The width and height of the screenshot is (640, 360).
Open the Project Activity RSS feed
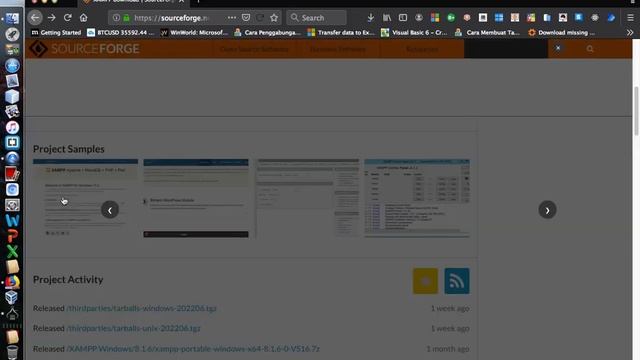click(457, 281)
